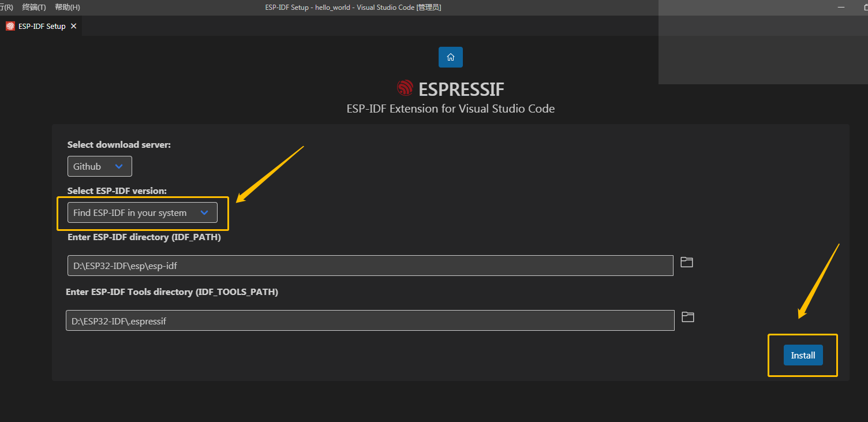The height and width of the screenshot is (422, 868).
Task: Close the ESP-IDF Setup tab
Action: pyautogui.click(x=73, y=25)
